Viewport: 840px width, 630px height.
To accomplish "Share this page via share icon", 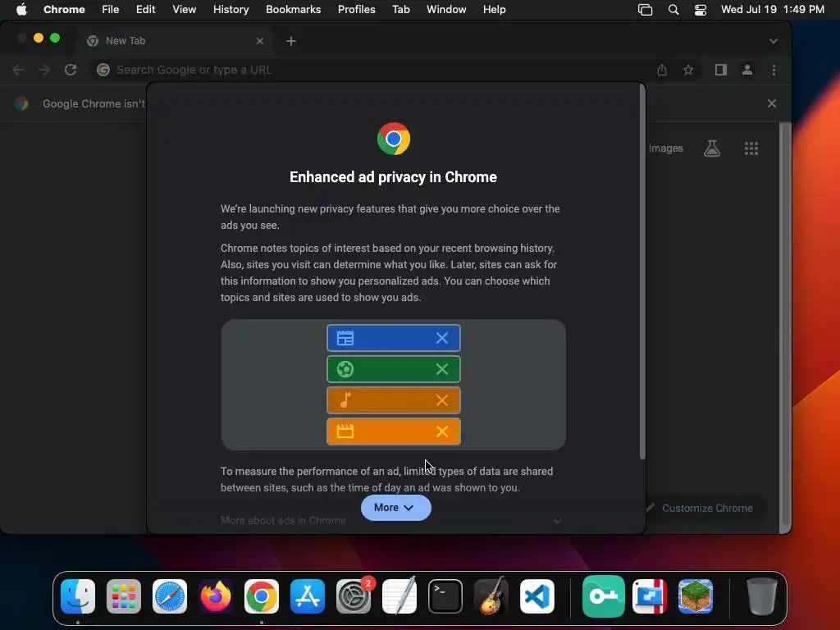I will point(662,70).
